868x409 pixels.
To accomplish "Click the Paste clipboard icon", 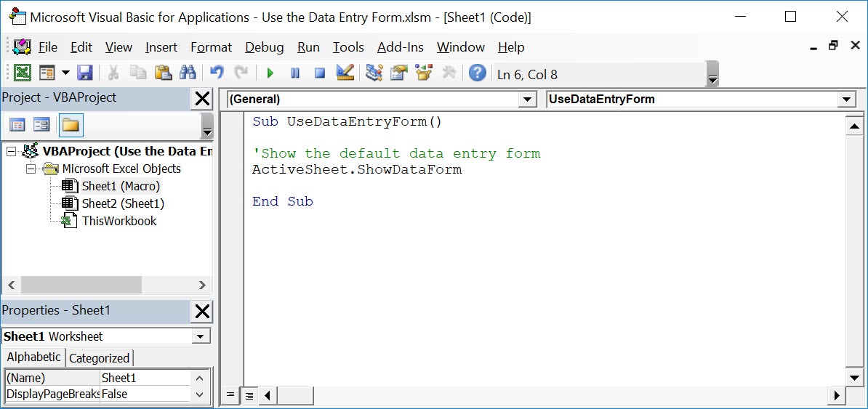I will click(x=163, y=73).
